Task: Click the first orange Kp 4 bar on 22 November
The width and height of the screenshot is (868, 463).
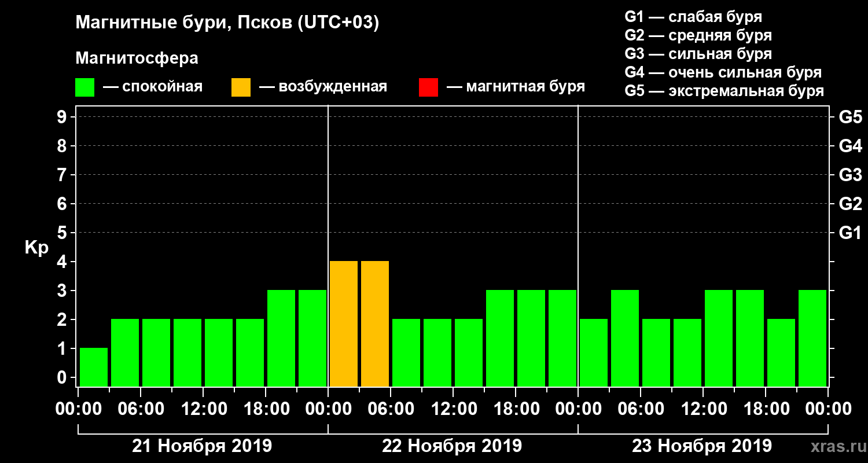Action: coord(344,324)
